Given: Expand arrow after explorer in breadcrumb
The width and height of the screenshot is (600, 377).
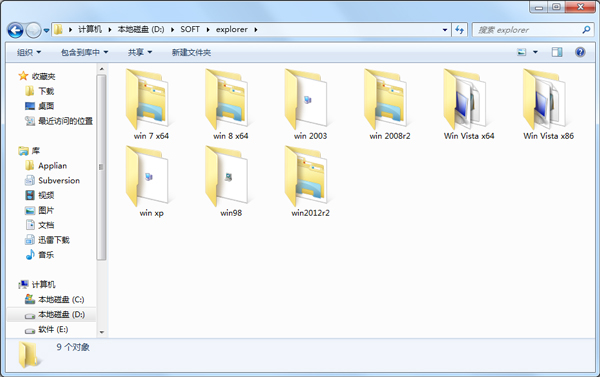Looking at the screenshot, I should [256, 29].
